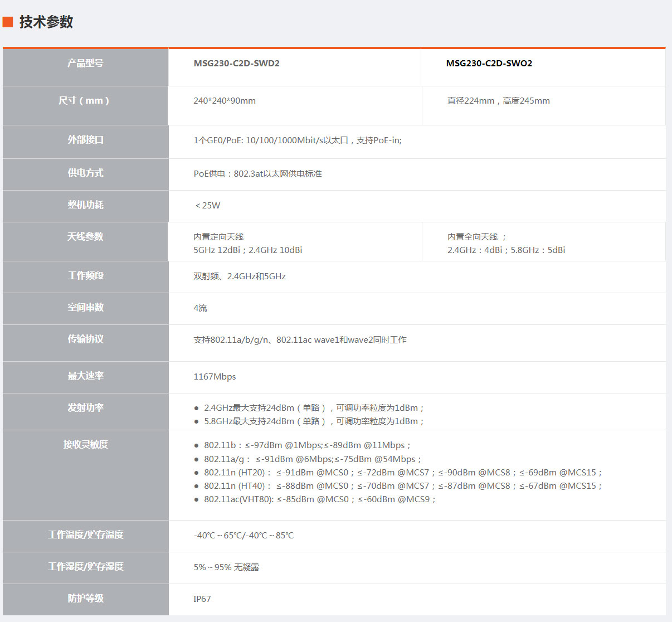Click the <25W power value
The image size is (672, 622).
[x=207, y=206]
